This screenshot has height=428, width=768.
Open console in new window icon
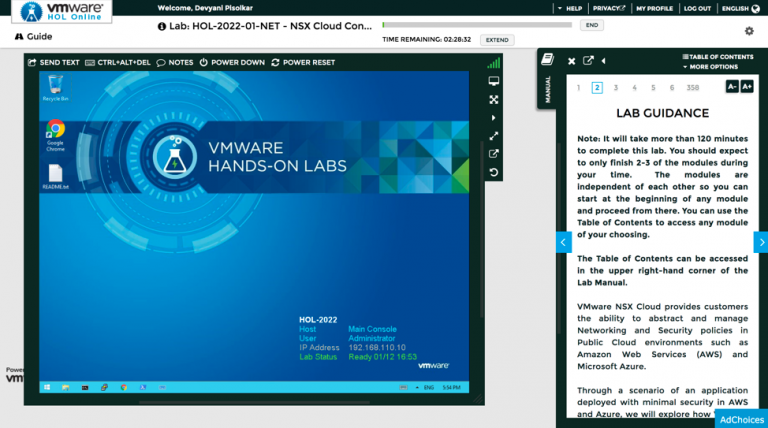click(x=494, y=154)
